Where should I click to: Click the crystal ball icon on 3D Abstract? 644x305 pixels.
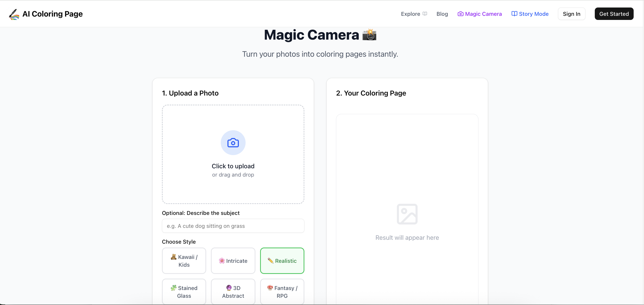click(x=229, y=288)
